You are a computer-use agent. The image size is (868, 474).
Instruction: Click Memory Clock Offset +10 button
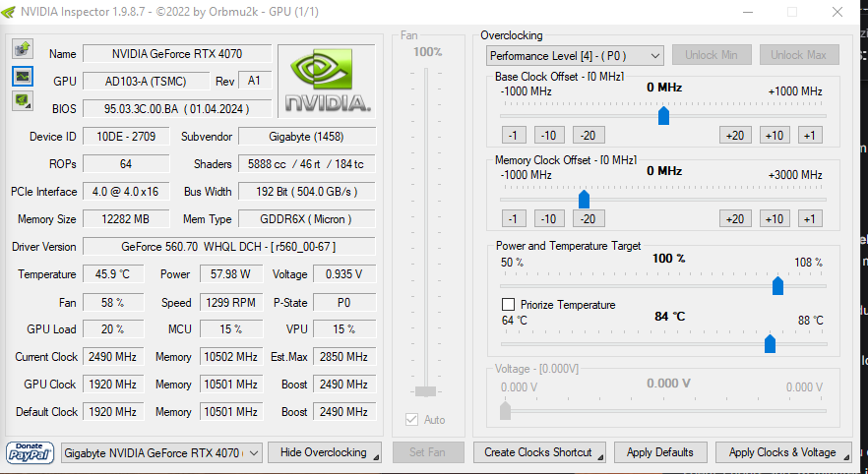coord(775,219)
